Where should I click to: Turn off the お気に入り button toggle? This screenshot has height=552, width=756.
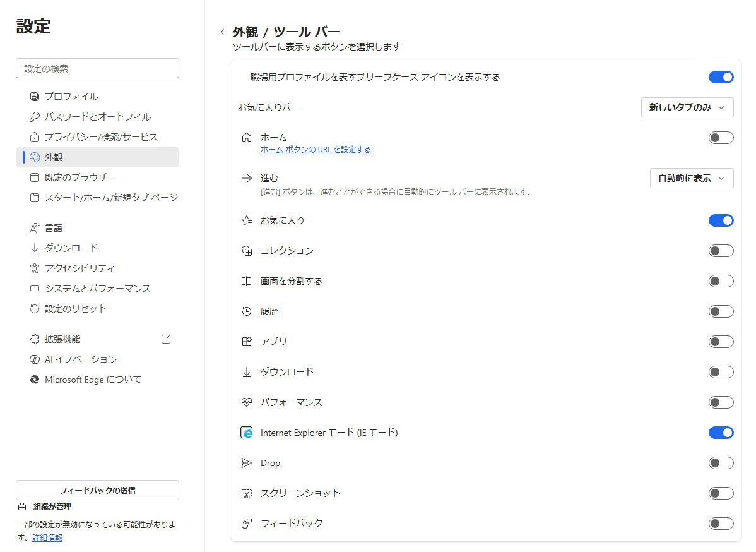pyautogui.click(x=721, y=220)
